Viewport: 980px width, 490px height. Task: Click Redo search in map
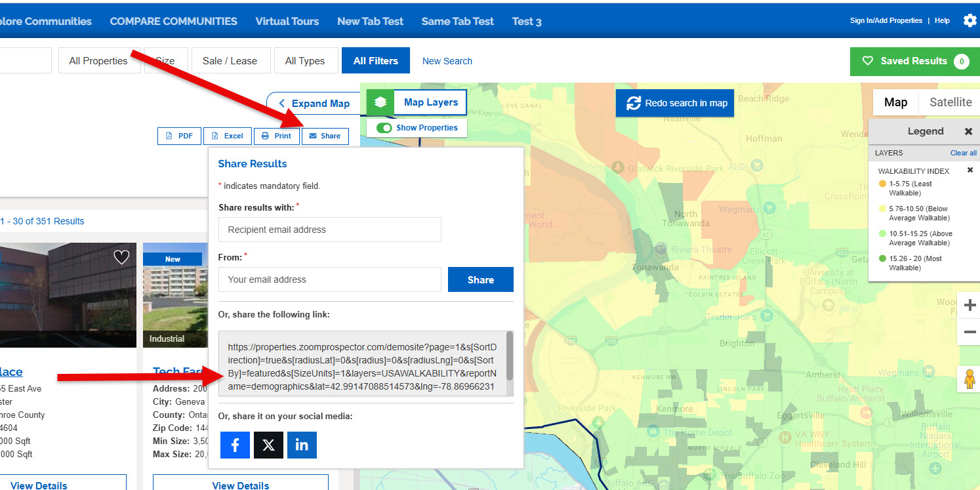(x=675, y=103)
